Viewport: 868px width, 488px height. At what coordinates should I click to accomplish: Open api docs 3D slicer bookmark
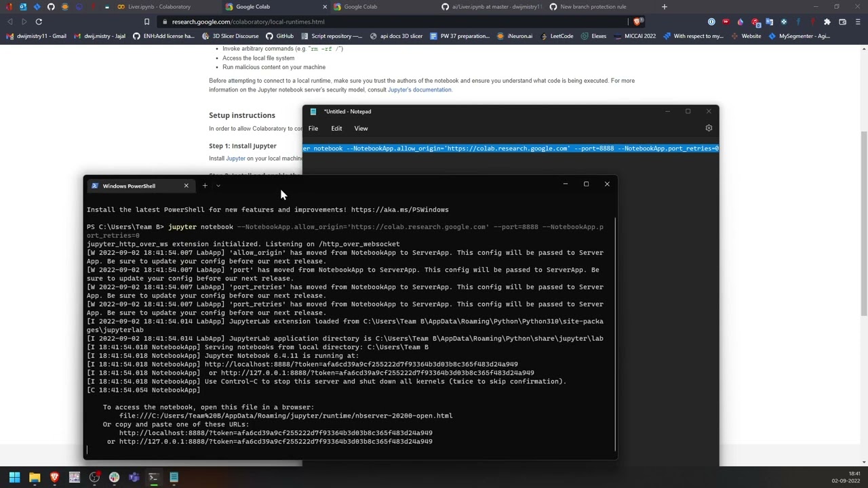coord(396,36)
